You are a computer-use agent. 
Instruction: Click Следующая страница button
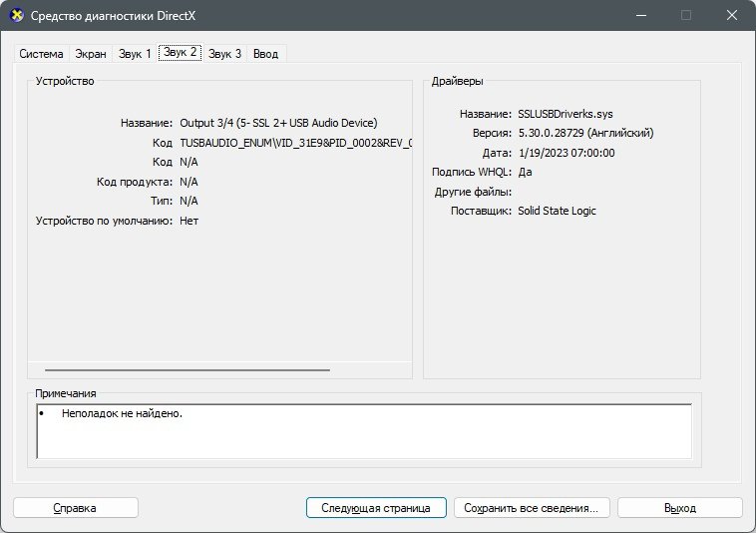click(x=376, y=508)
